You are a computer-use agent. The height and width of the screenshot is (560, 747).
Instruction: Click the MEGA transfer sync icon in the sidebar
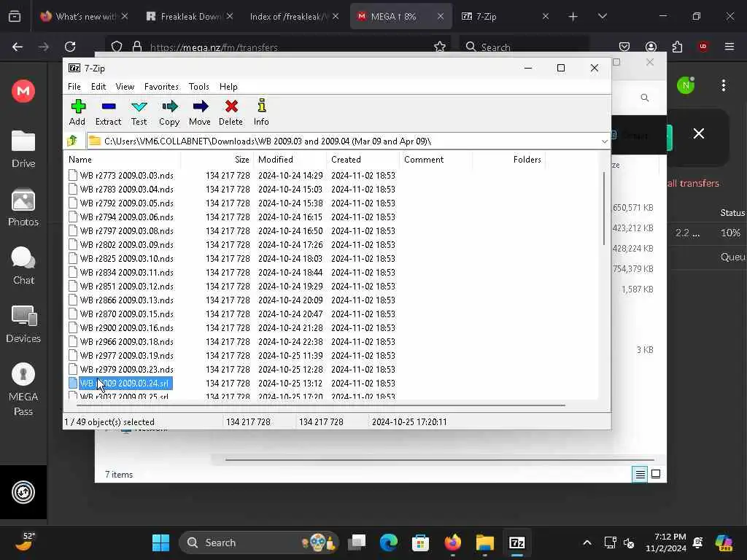[x=23, y=492]
